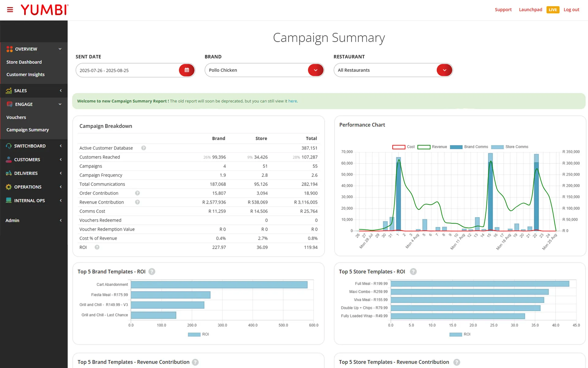
Task: Toggle ROI legend in Brand Templates chart
Action: [198, 334]
